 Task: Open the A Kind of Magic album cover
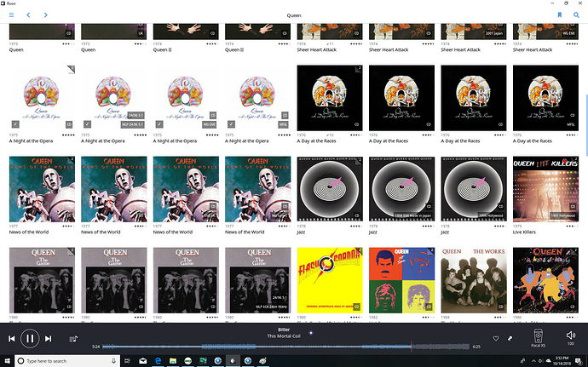click(545, 280)
